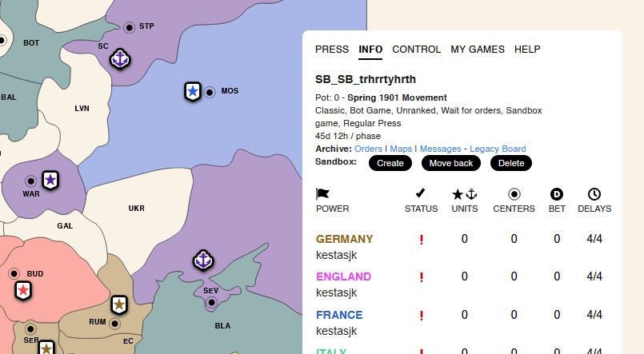Click the clock icon above DELAYS
Screen dimensions: 644x354
coord(594,194)
